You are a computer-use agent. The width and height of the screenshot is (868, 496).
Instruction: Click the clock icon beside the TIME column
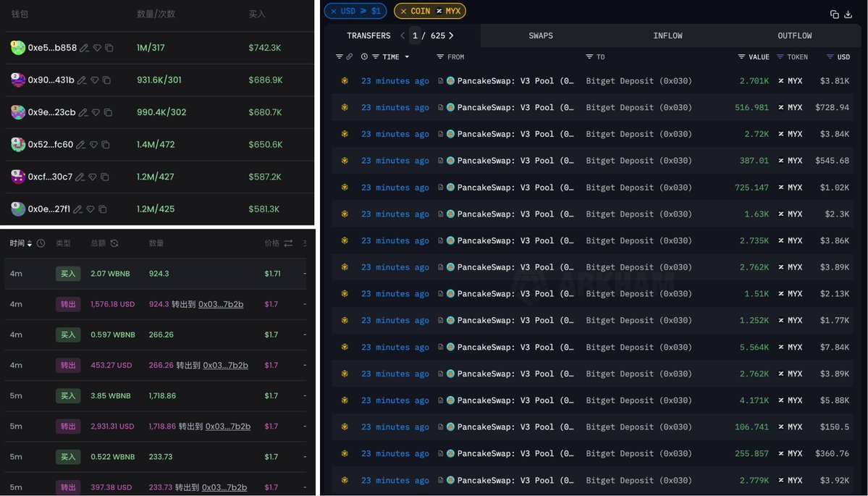point(364,56)
